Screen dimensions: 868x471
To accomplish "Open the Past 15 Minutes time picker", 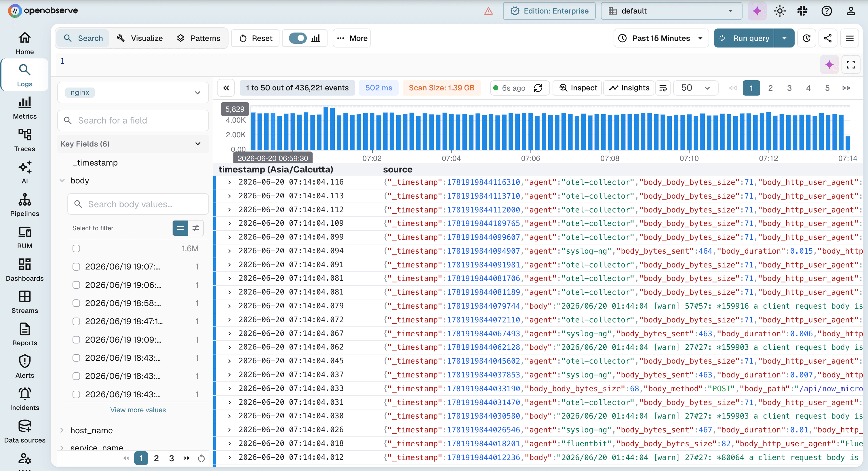I will point(661,38).
